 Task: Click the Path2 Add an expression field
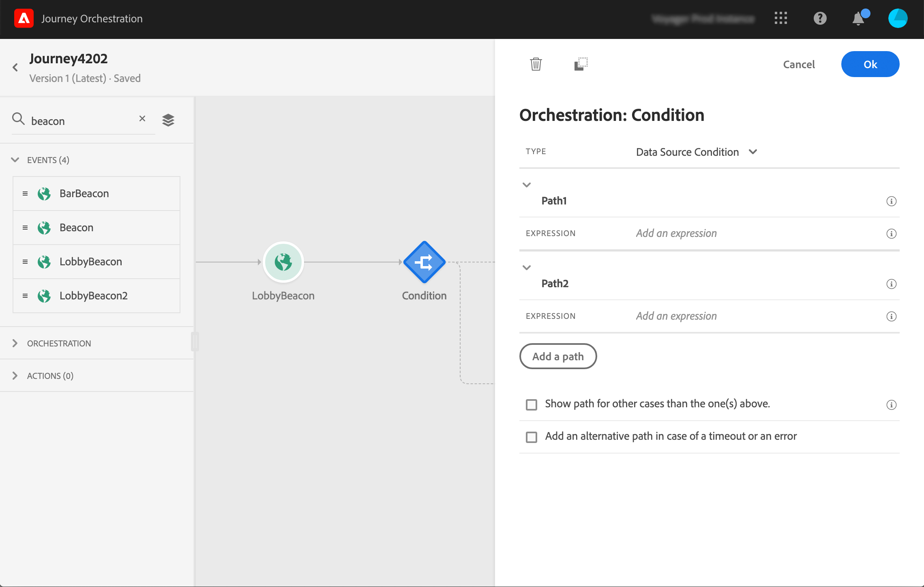click(x=676, y=316)
